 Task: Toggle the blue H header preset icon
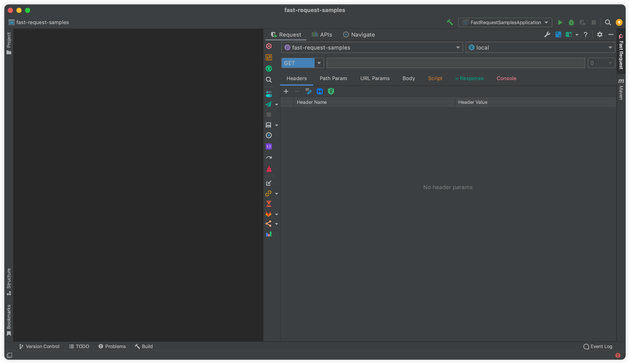point(320,91)
